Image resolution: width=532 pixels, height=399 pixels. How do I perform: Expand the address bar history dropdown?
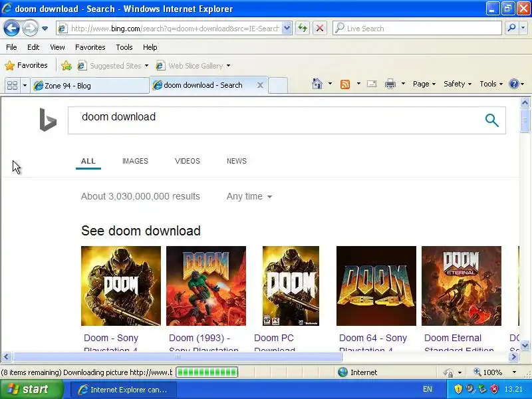click(287, 29)
